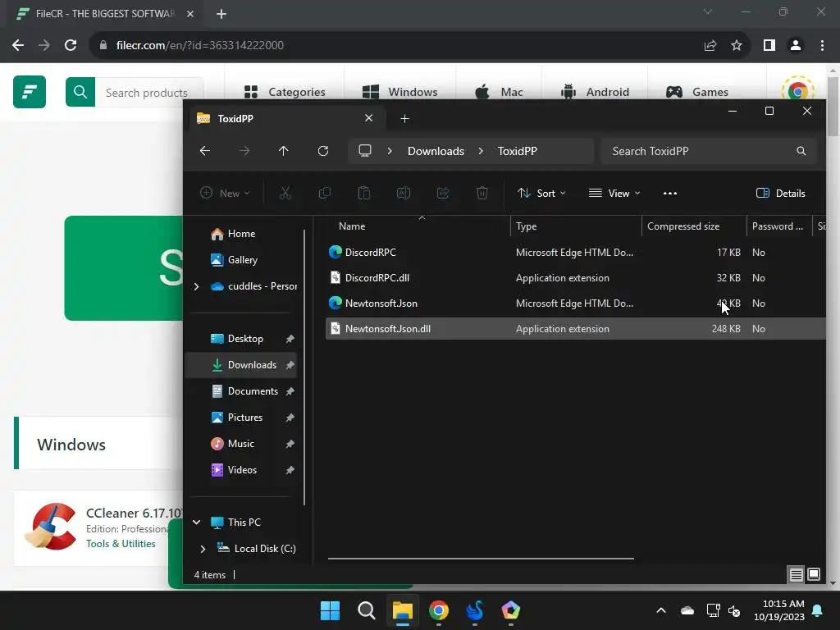Viewport: 840px width, 630px height.
Task: Open Chrome tab search dropdown arrow
Action: [708, 11]
